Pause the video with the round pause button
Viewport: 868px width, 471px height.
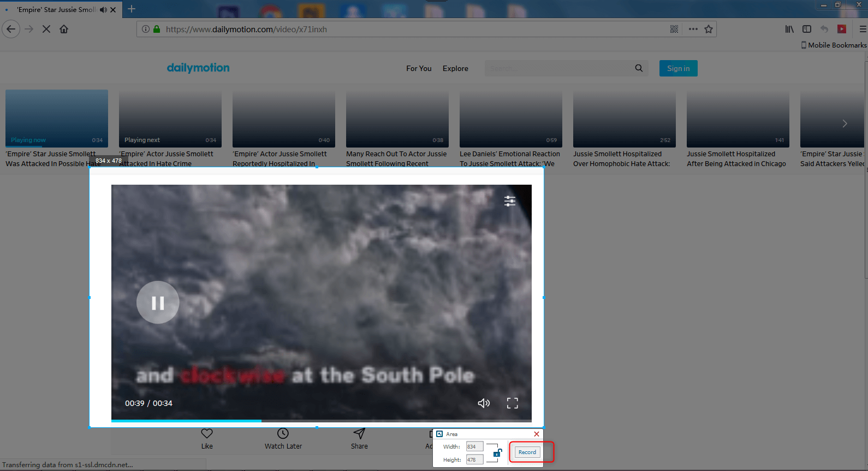click(x=158, y=303)
